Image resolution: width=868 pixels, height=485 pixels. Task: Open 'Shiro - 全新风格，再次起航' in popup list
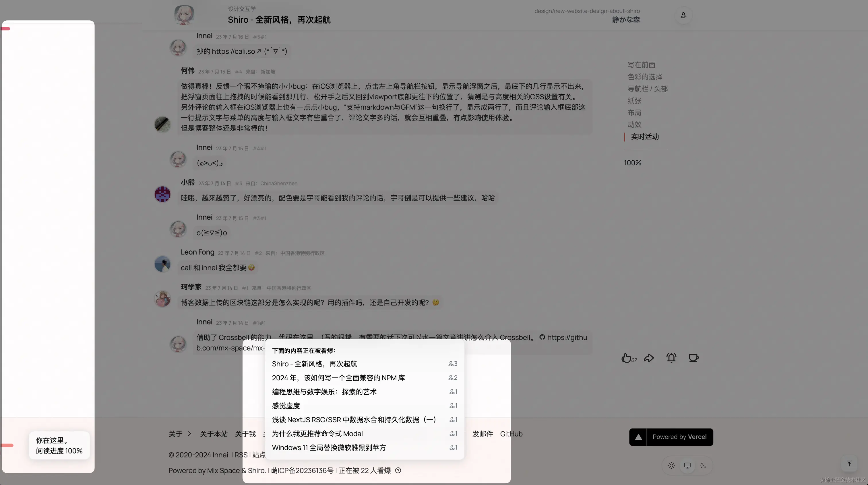click(x=364, y=364)
